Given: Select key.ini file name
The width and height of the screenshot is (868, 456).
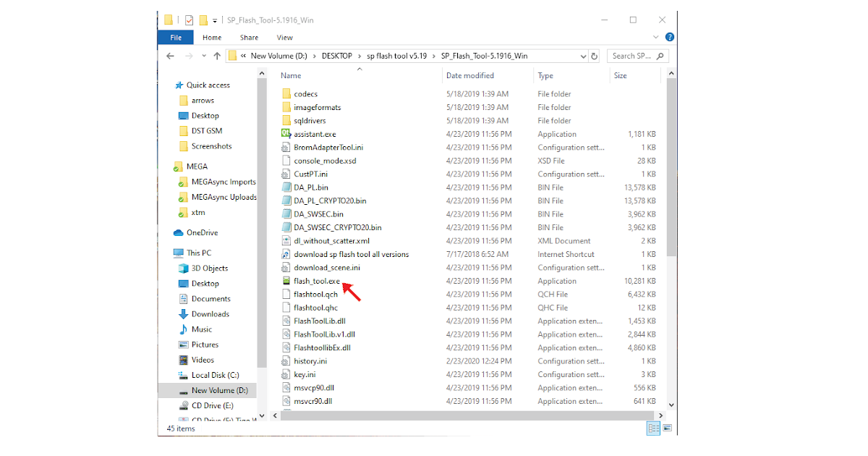Looking at the screenshot, I should [x=305, y=375].
